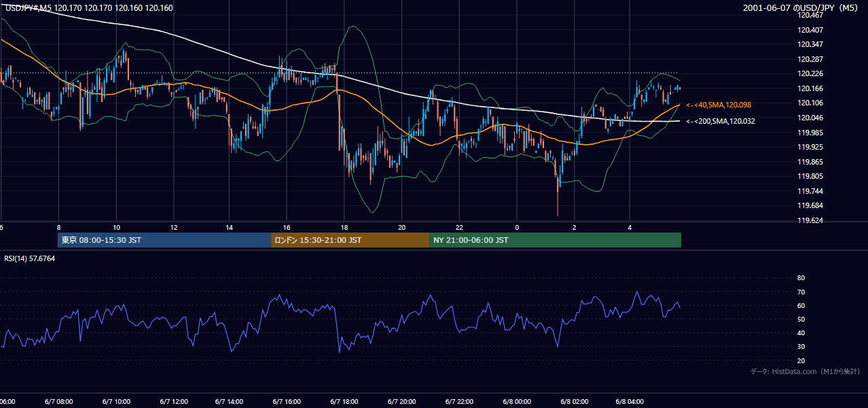Click hour label 22 under the price chart
The width and height of the screenshot is (868, 408).
pyautogui.click(x=460, y=228)
